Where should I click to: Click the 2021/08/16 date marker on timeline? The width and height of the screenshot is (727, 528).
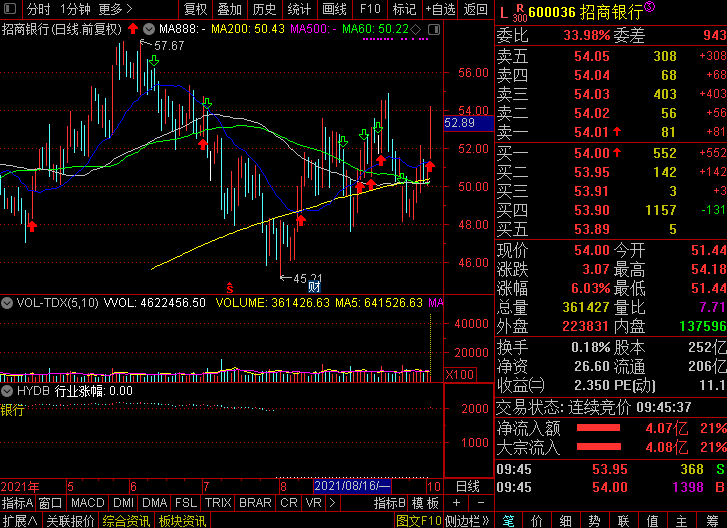[x=352, y=485]
